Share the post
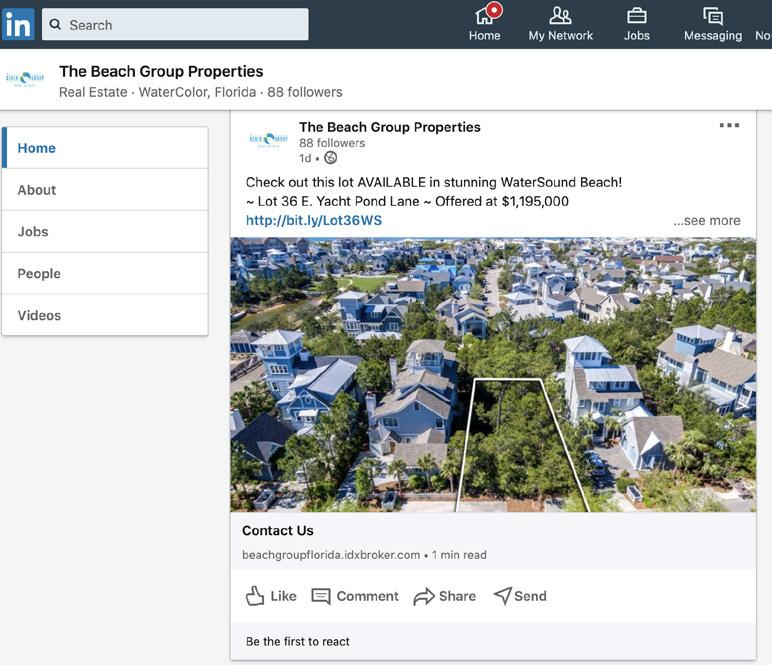Screen dimensions: 772x665 (x=445, y=596)
